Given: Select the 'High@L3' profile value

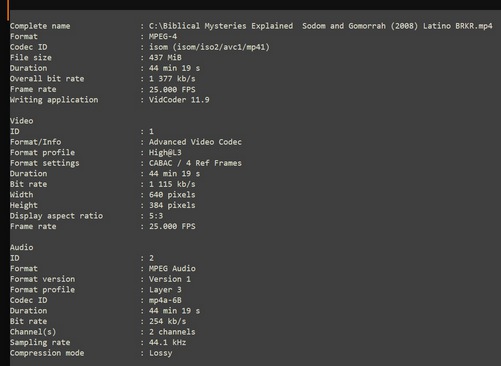Looking at the screenshot, I should (165, 153).
